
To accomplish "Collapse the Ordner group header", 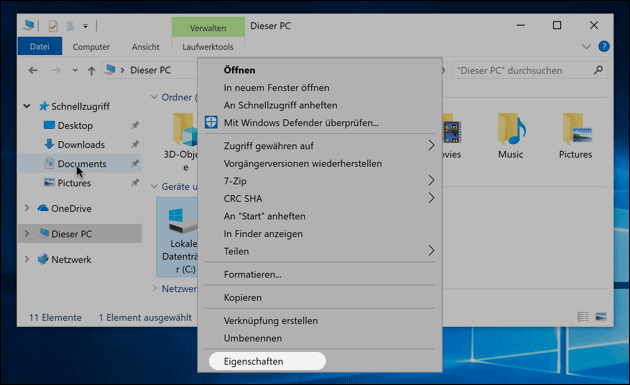I will [154, 97].
